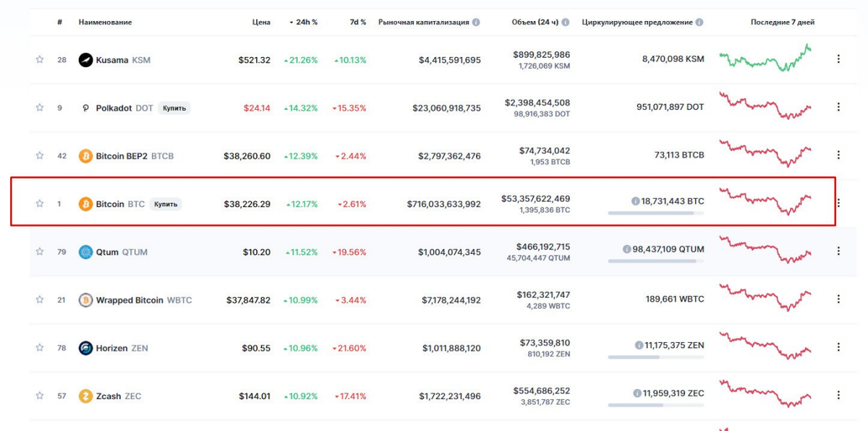Open the Wrapped Bitcoin WBTC link
This screenshot has width=868, height=431.
click(145, 299)
